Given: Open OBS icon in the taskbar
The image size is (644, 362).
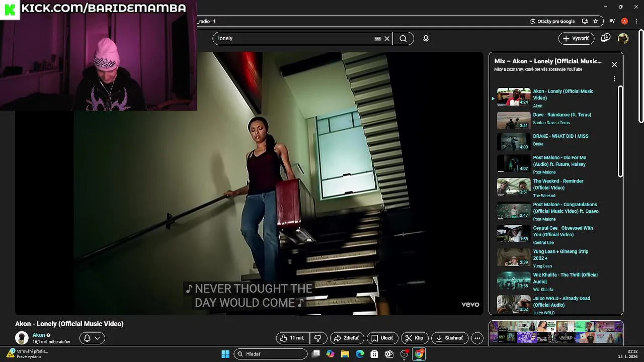Looking at the screenshot, I should [x=404, y=354].
